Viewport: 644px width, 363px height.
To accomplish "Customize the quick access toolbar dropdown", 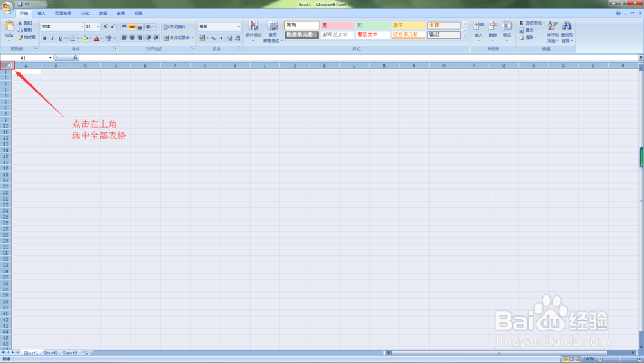I will 51,5.
